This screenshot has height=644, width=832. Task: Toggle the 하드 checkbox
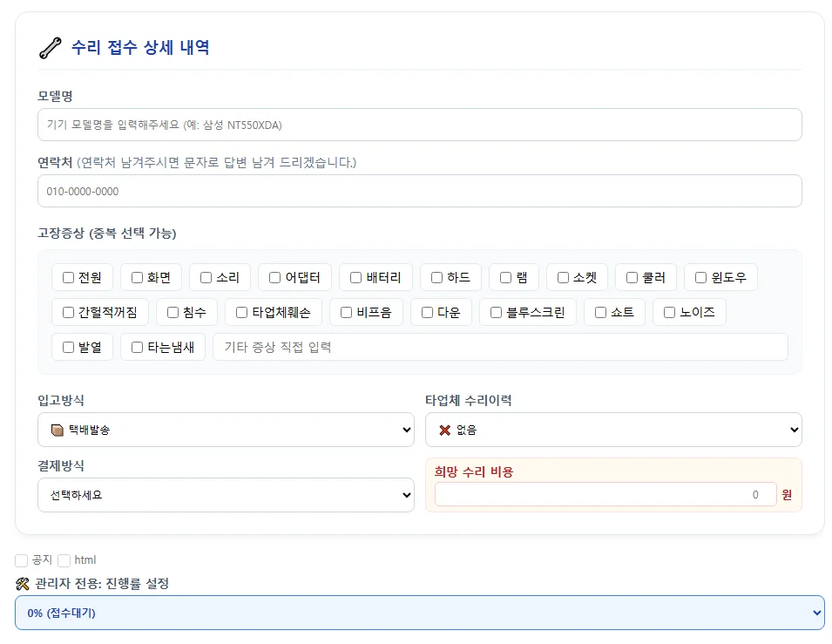coord(436,278)
